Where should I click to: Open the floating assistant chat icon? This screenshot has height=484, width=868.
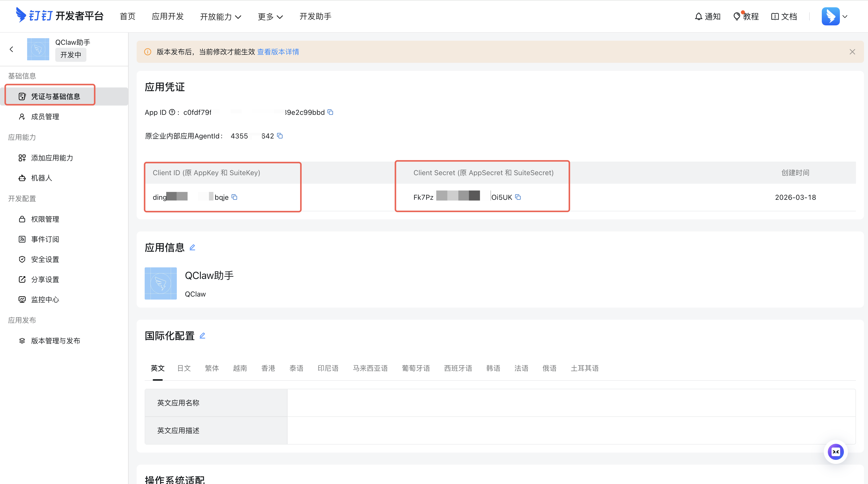coord(836,452)
